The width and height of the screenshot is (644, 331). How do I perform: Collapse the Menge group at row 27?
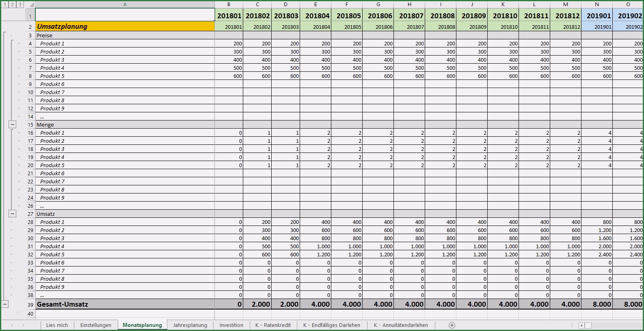tap(13, 214)
